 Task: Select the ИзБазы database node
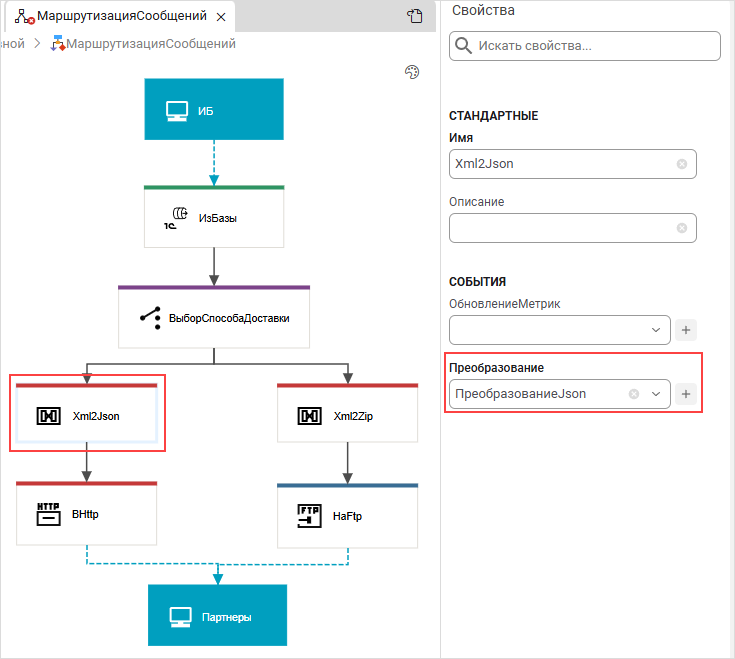[214, 217]
